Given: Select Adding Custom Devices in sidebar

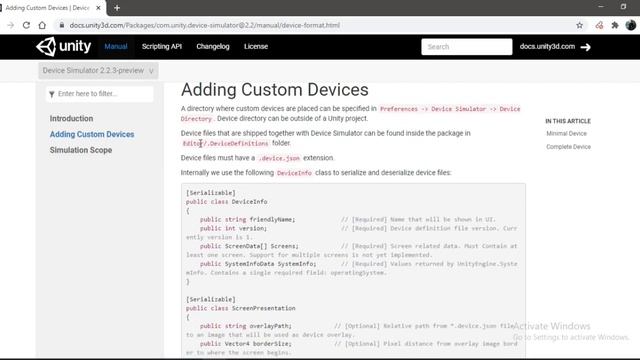Looking at the screenshot, I should (92, 134).
